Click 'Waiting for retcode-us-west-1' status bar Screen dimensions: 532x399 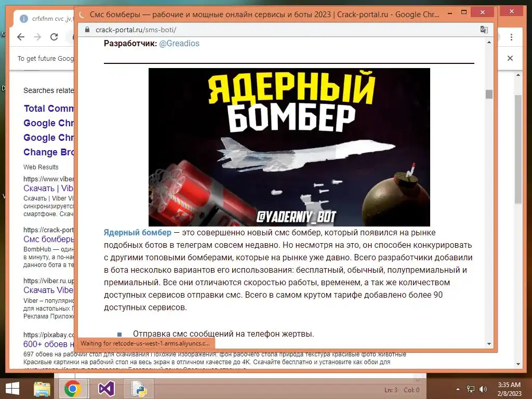point(146,343)
